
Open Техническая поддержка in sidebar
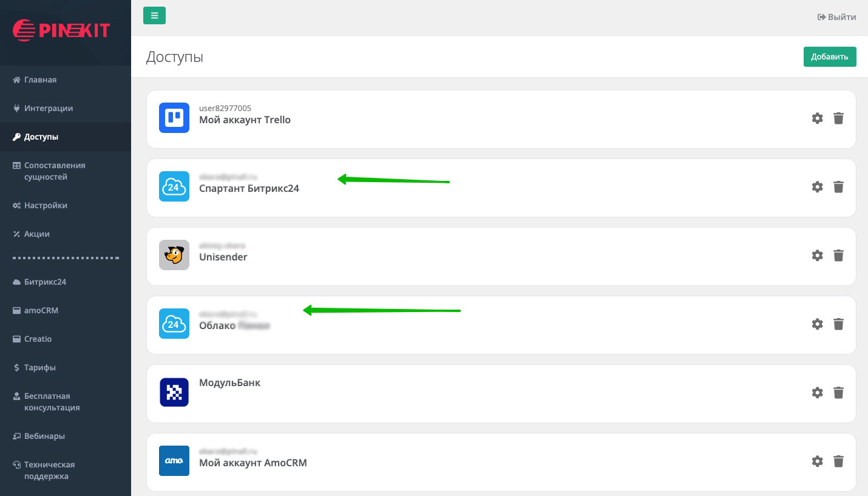(49, 471)
